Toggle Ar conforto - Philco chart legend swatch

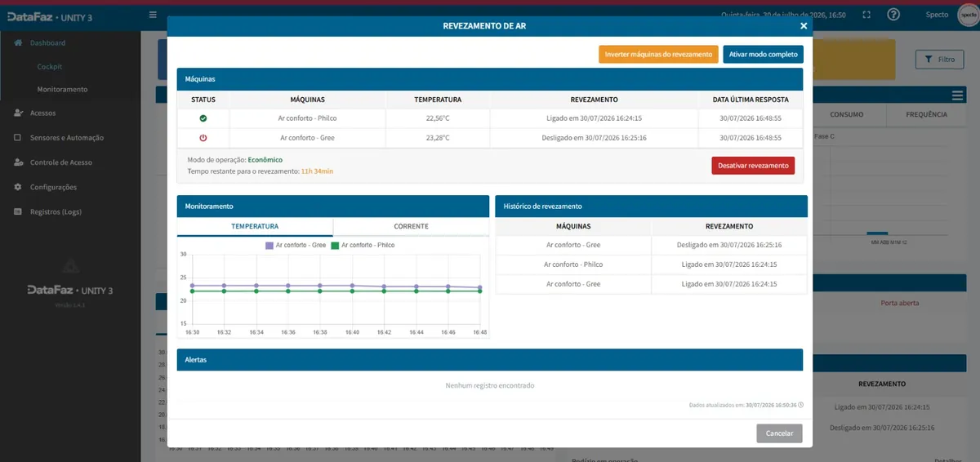(x=335, y=245)
